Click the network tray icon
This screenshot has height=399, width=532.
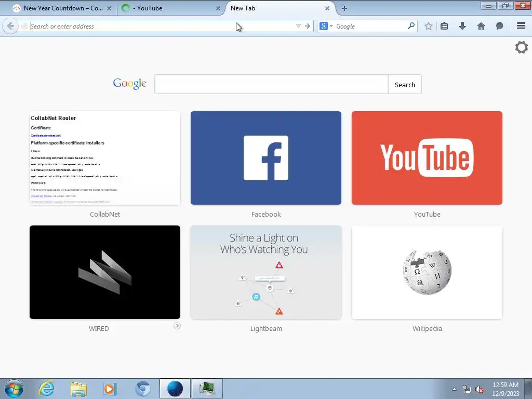[467, 389]
